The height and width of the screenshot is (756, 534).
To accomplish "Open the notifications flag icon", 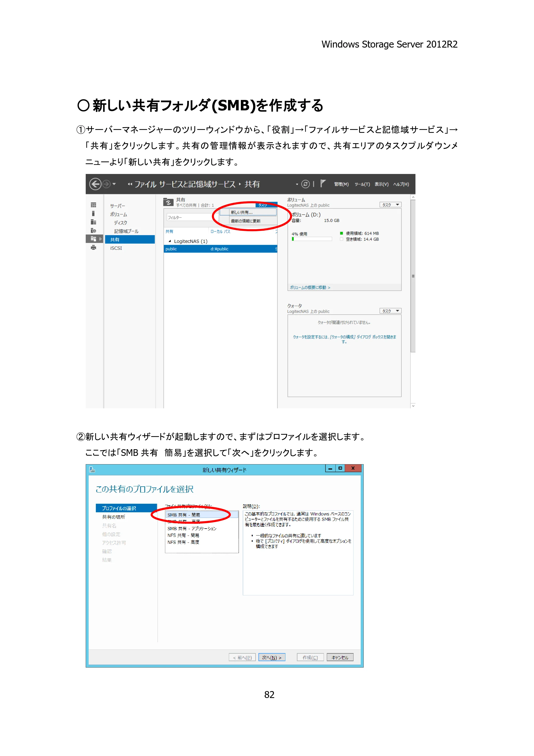I will [323, 183].
